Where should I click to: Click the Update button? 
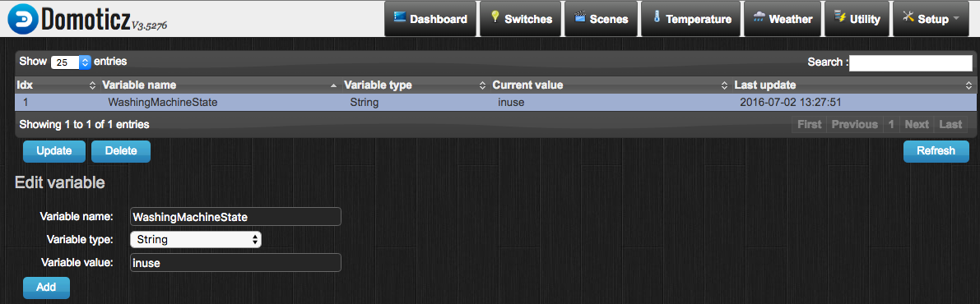(53, 151)
